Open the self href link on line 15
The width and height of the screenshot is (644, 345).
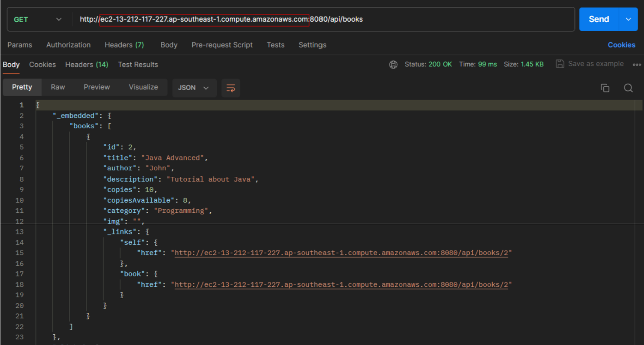click(x=341, y=253)
